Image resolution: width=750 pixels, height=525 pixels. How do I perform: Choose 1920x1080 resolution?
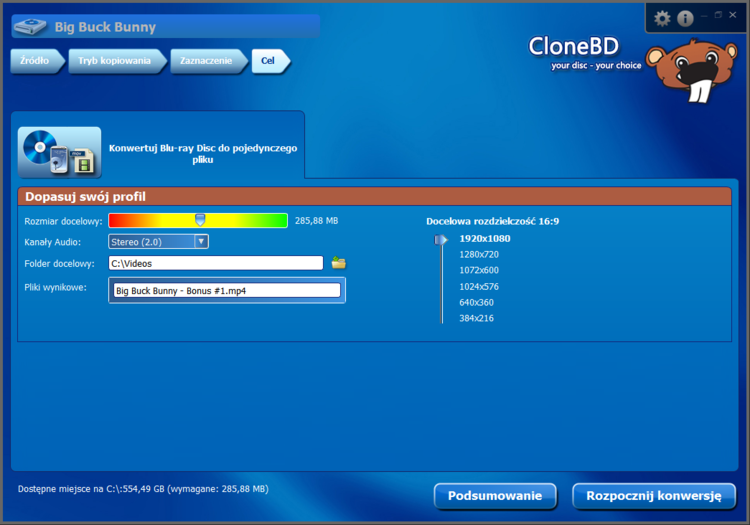click(485, 239)
